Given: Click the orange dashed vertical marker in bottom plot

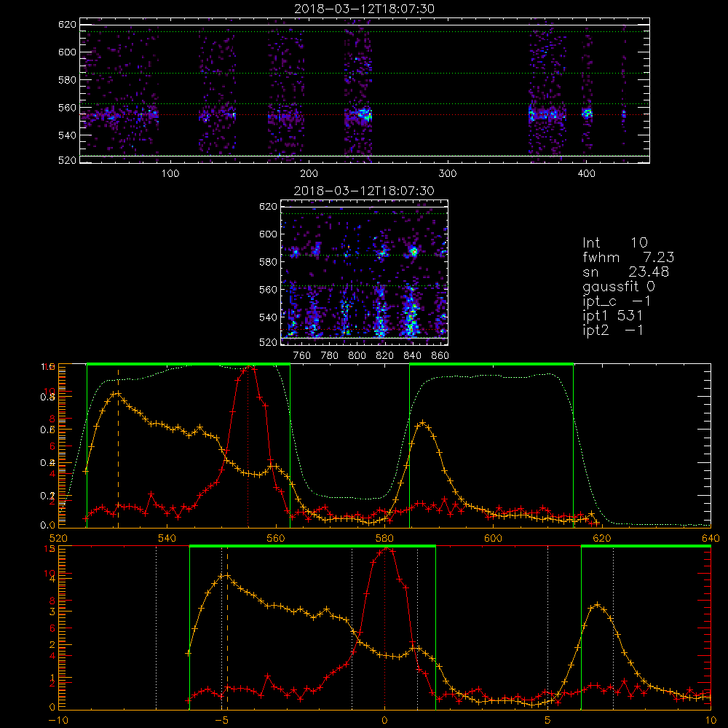Looking at the screenshot, I should tap(227, 629).
